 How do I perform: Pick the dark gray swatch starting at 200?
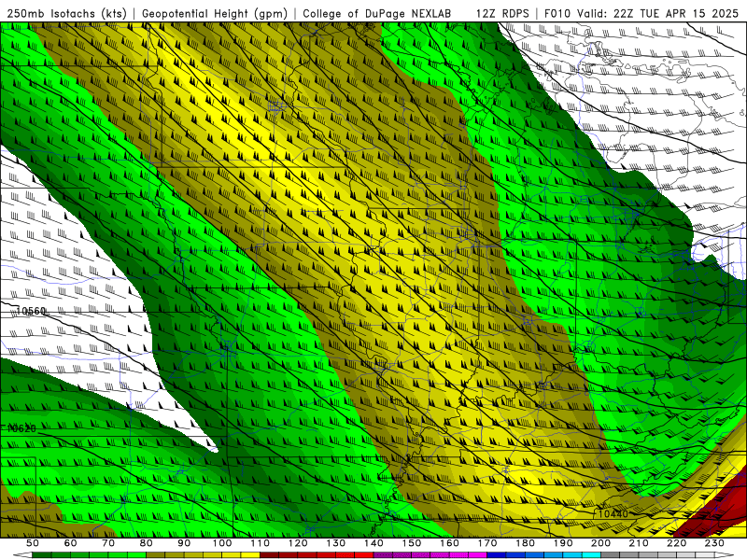pos(611,555)
